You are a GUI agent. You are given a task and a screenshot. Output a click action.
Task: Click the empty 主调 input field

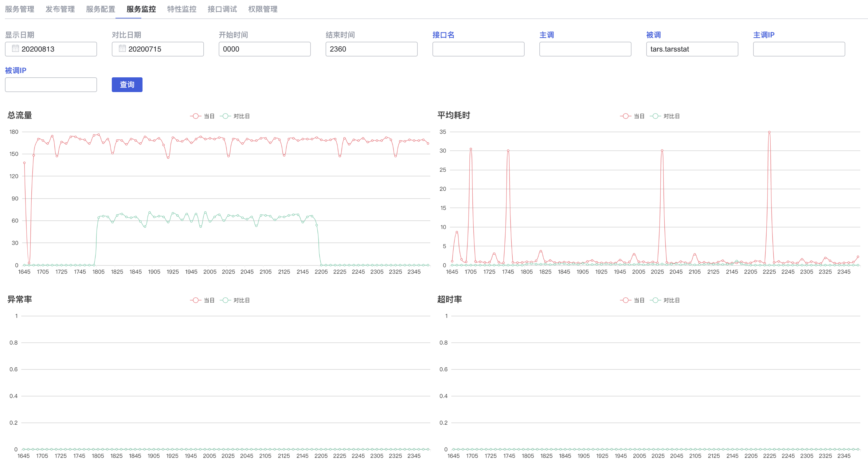[585, 49]
